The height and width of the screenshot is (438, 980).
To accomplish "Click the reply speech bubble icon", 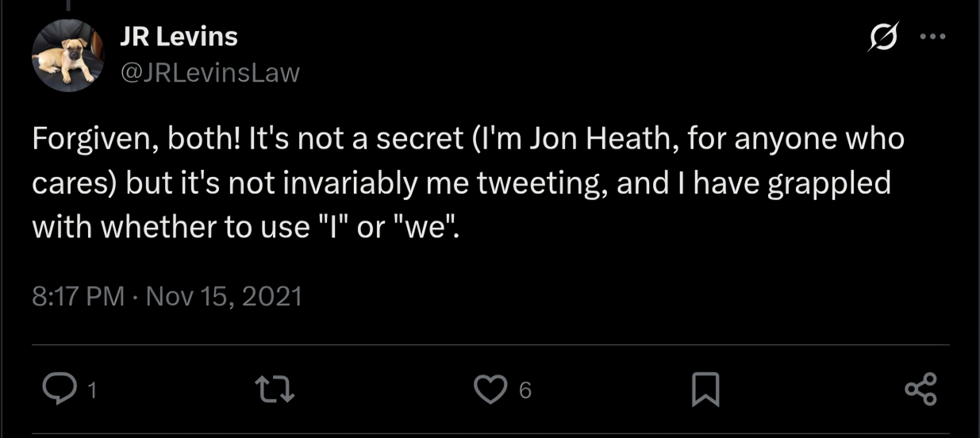I will tap(56, 390).
